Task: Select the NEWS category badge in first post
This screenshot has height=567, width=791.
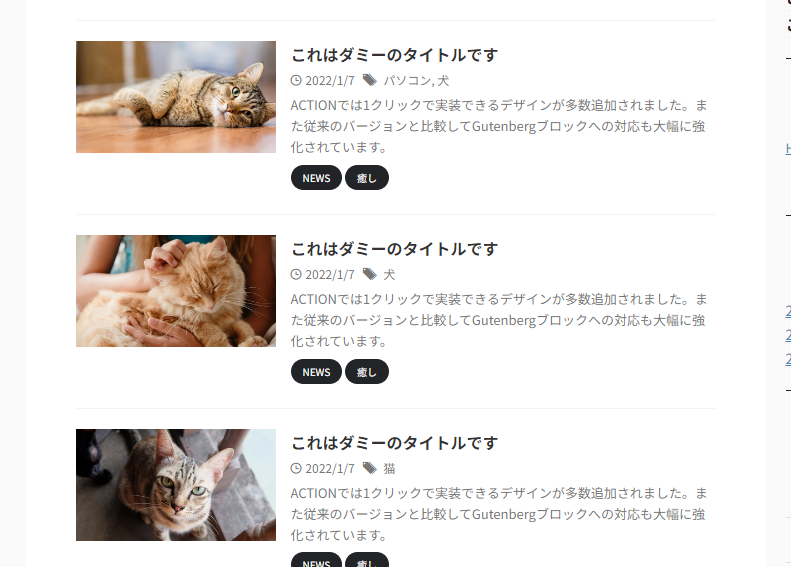Action: (316, 178)
